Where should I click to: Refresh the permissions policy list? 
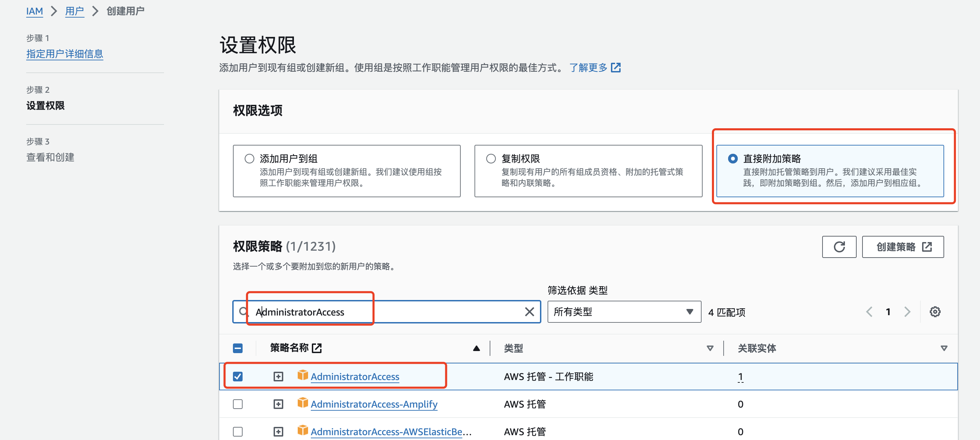click(839, 247)
